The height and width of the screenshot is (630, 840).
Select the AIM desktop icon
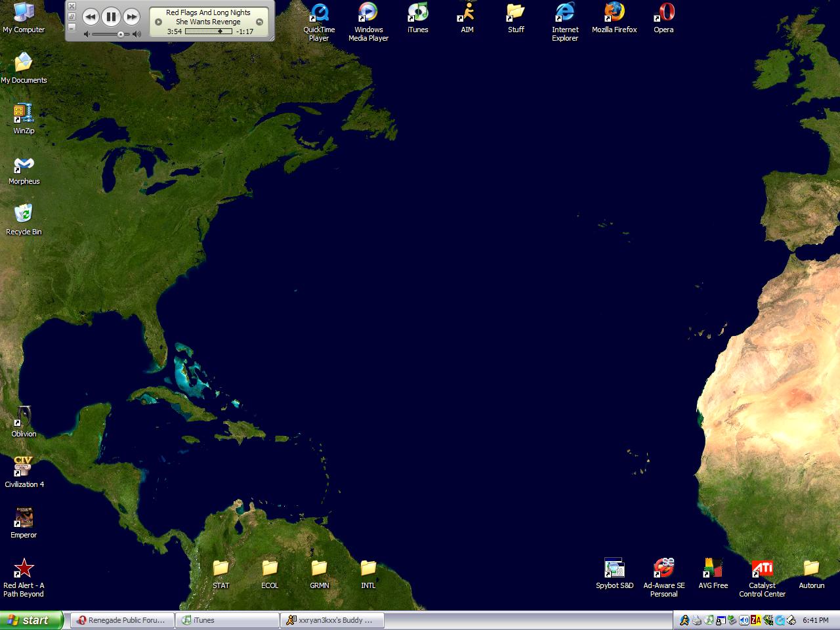pos(467,13)
